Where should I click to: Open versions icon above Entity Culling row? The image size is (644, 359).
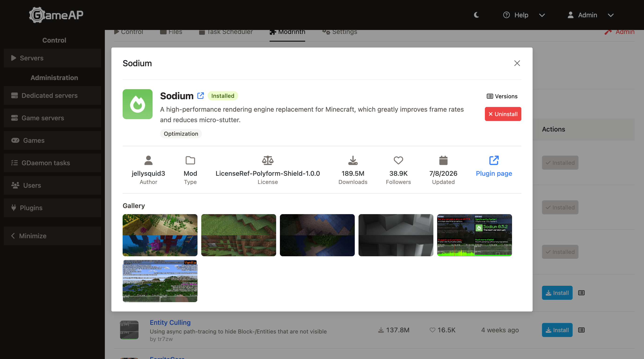582,293
